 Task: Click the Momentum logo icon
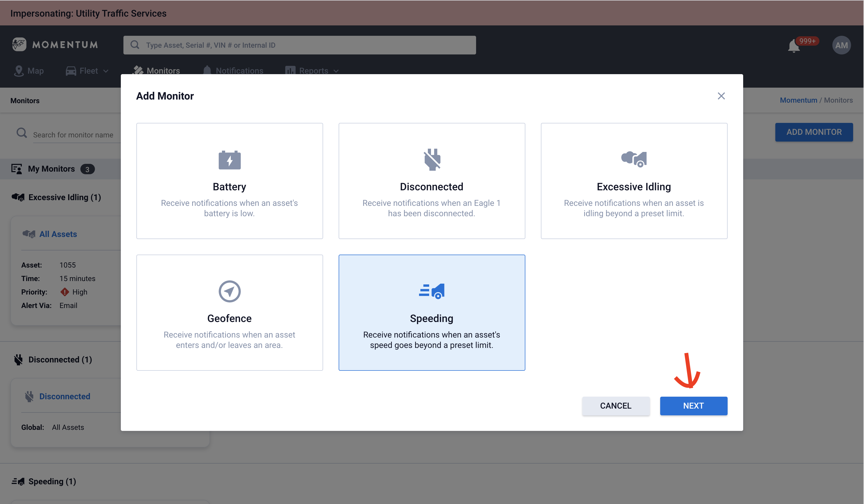coord(19,45)
